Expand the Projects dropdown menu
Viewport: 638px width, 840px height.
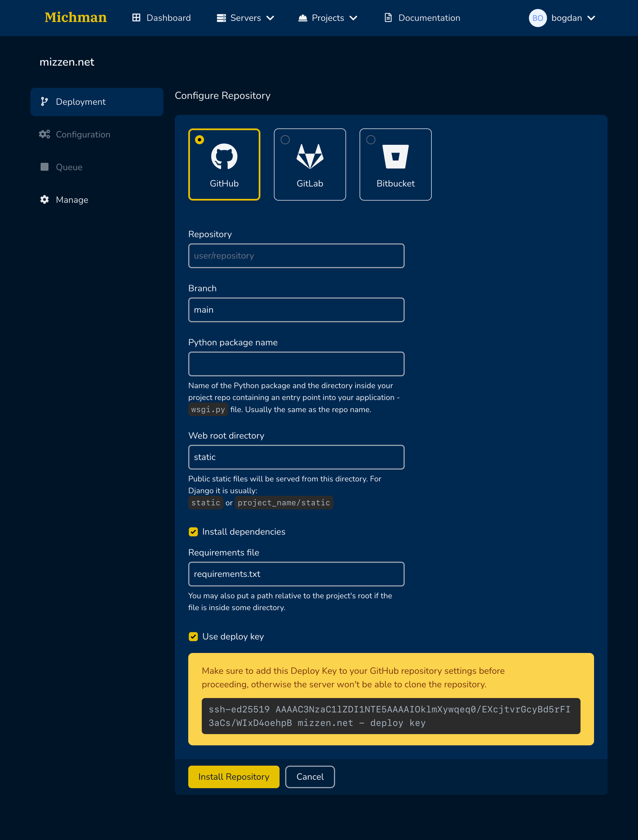coord(327,18)
